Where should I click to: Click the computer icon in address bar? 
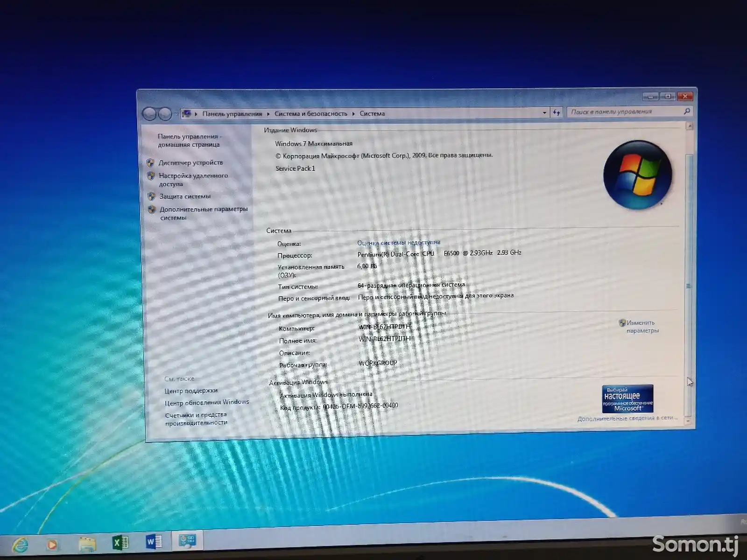tap(187, 113)
